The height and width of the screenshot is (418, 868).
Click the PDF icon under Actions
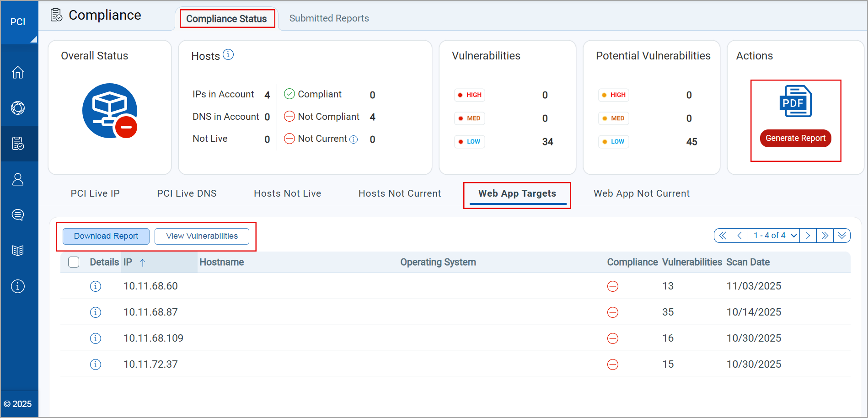click(x=795, y=101)
